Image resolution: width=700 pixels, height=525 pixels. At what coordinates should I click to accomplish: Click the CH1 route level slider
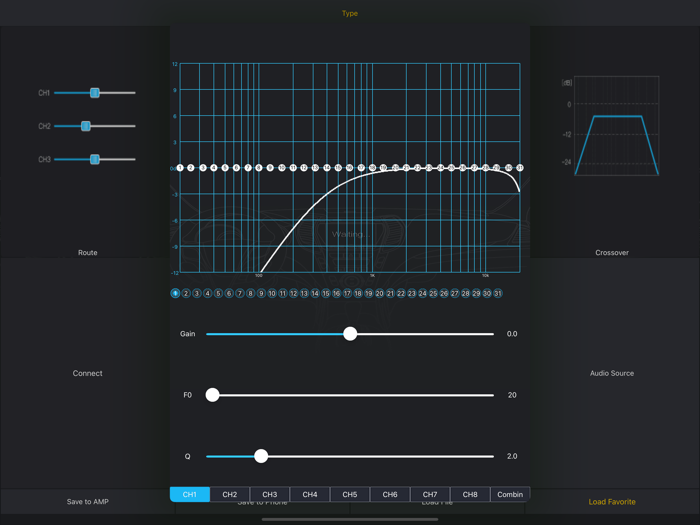95,93
